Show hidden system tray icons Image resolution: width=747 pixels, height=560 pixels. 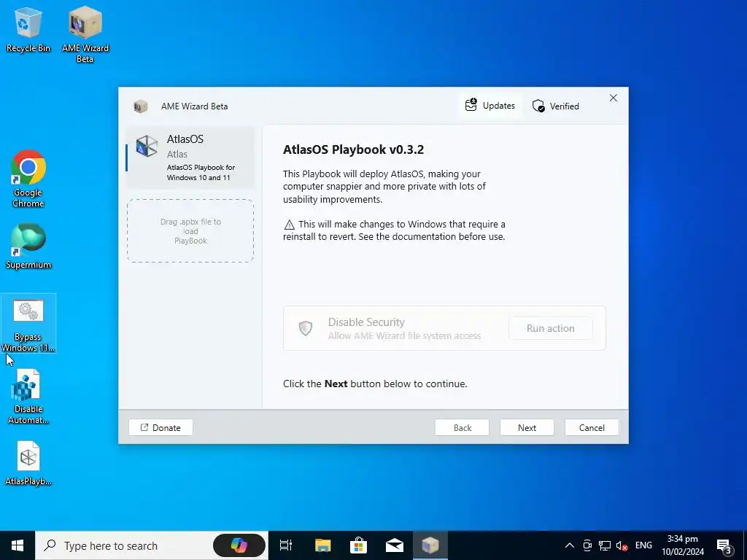point(569,545)
